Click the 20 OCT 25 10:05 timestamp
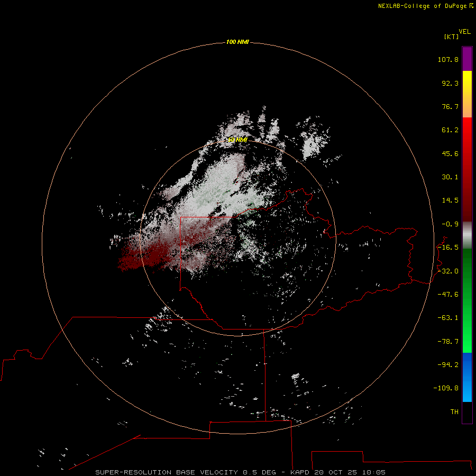 coord(350,472)
